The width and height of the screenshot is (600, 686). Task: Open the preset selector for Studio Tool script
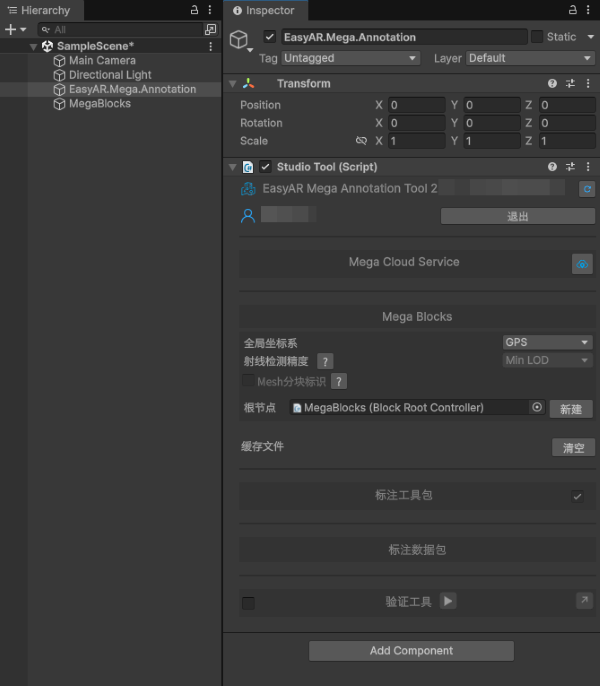(x=570, y=167)
